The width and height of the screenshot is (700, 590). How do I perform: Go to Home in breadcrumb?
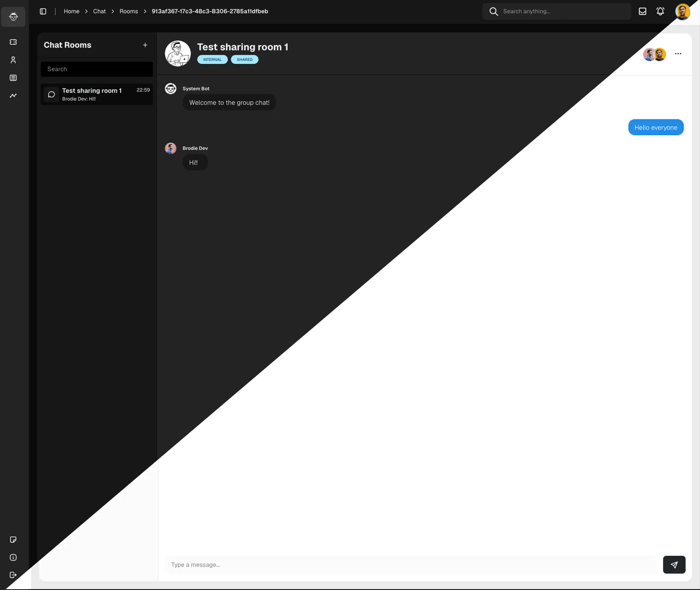pyautogui.click(x=71, y=11)
